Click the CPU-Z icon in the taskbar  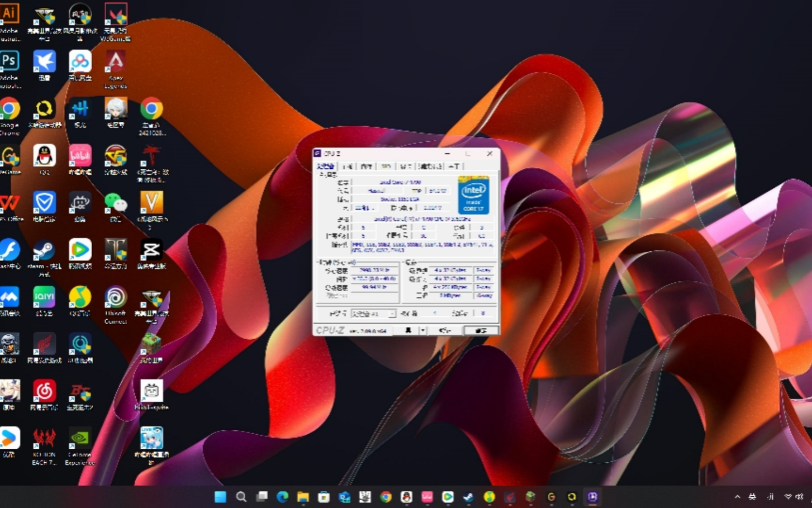(592, 497)
